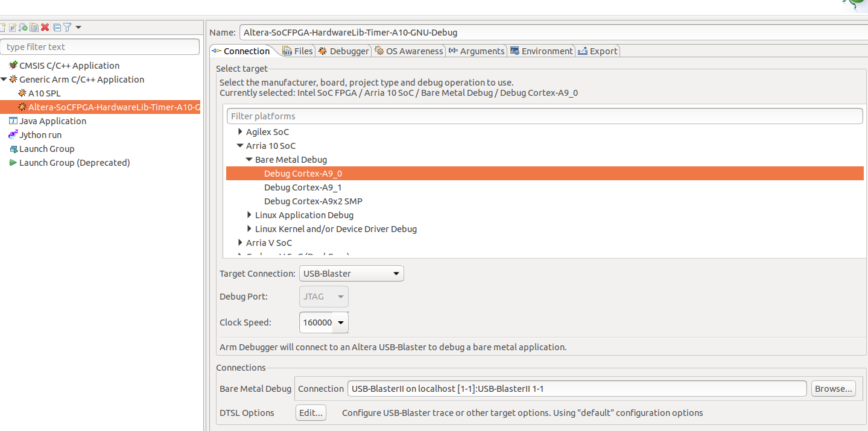Edit the DTSL Options
The height and width of the screenshot is (431, 868).
[x=310, y=412]
